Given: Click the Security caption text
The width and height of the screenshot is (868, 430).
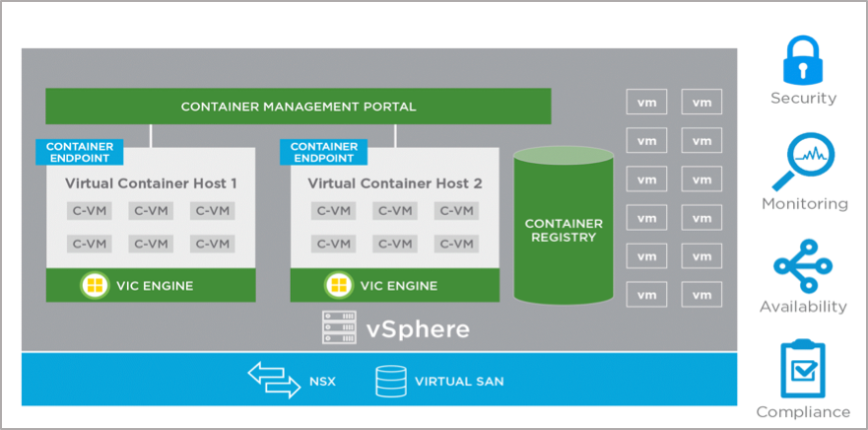Looking at the screenshot, I should point(803,99).
